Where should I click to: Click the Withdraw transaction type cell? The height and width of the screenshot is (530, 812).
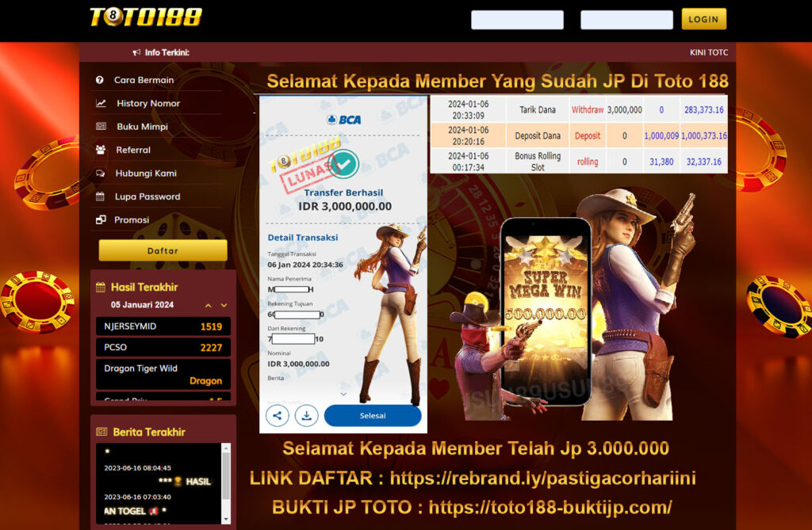tap(588, 110)
